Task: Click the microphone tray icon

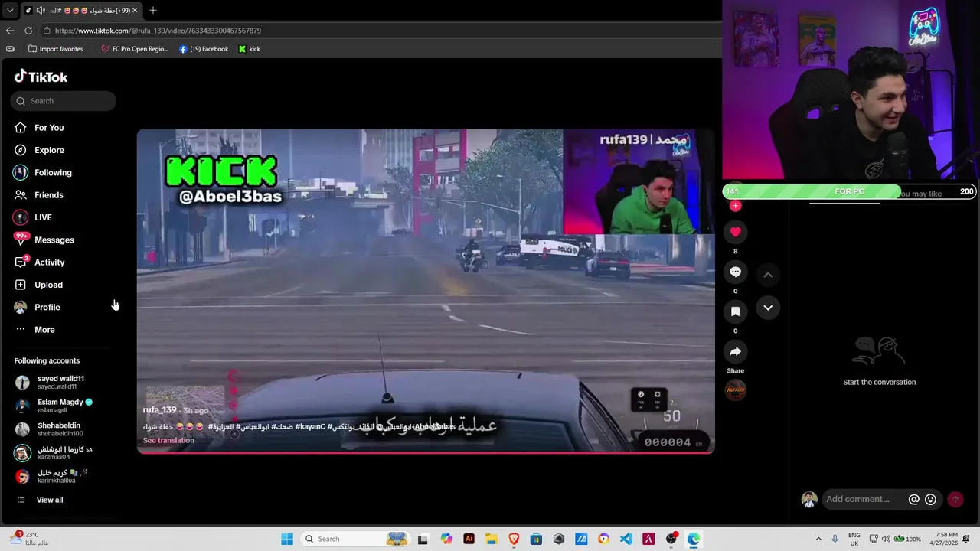Action: 835,539
